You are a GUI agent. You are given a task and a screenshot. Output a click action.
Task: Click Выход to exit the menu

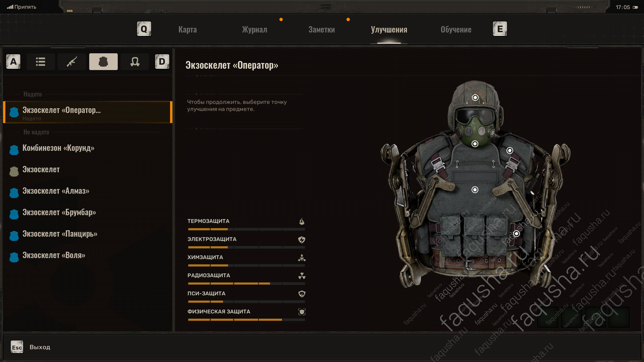(x=40, y=347)
